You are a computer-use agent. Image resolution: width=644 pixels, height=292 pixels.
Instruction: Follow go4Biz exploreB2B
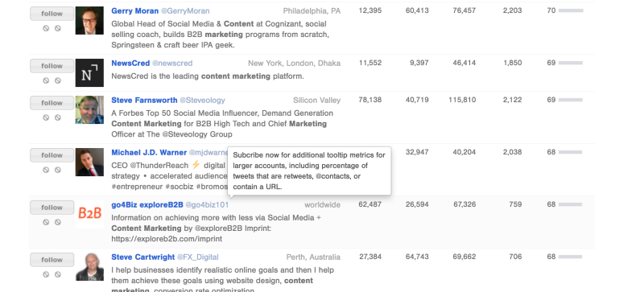click(52, 208)
